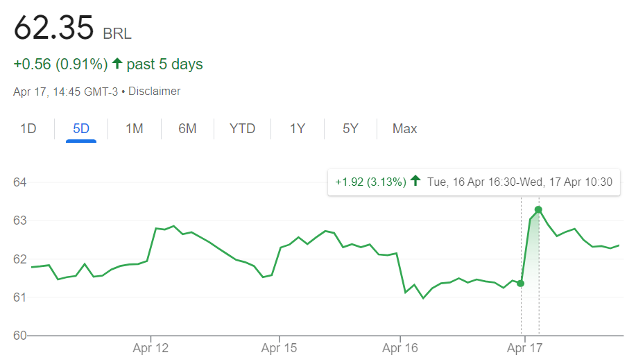The height and width of the screenshot is (364, 636).
Task: Click the up arrow icon in the chart tooltip
Action: tap(415, 181)
